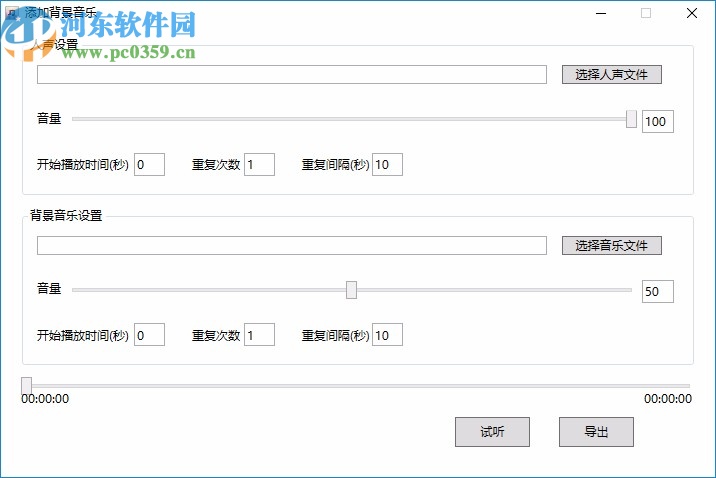This screenshot has height=478, width=716.
Task: Click the vocal volume slider handle
Action: coord(631,119)
